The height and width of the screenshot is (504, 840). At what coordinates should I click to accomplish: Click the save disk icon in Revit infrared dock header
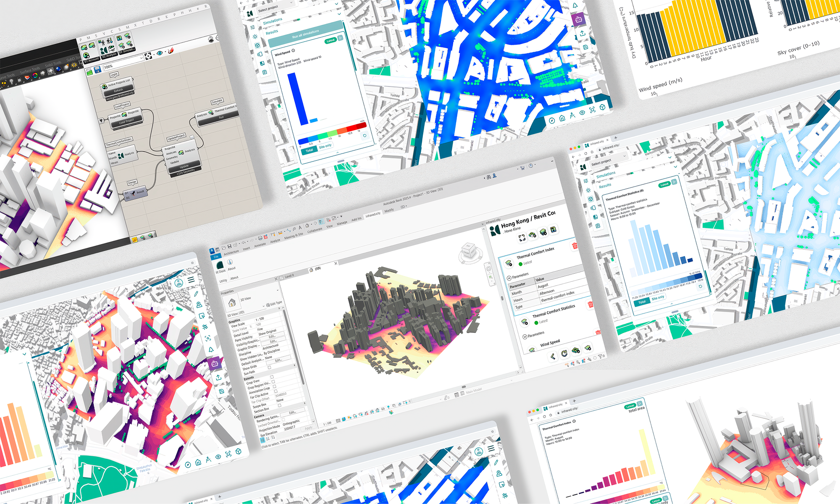pos(554,229)
